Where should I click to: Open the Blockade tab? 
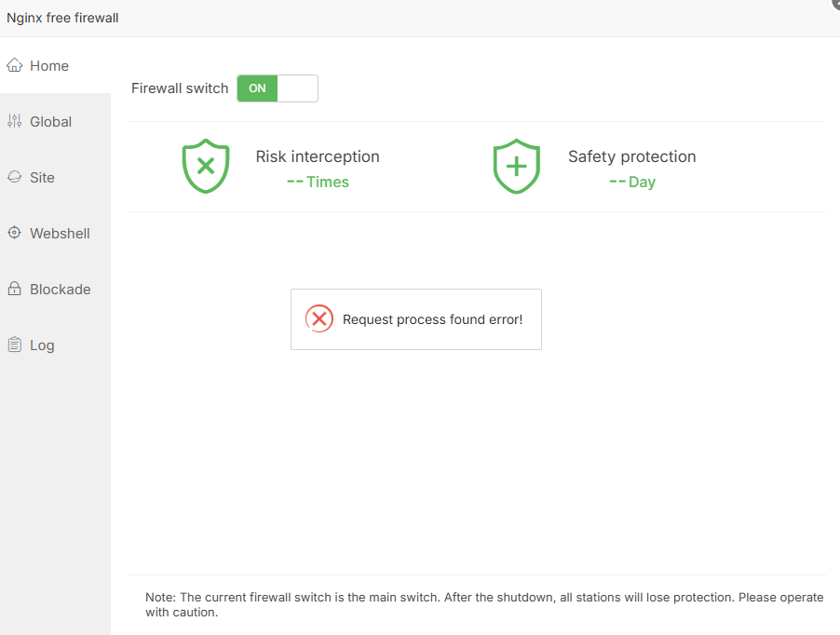[x=60, y=290]
